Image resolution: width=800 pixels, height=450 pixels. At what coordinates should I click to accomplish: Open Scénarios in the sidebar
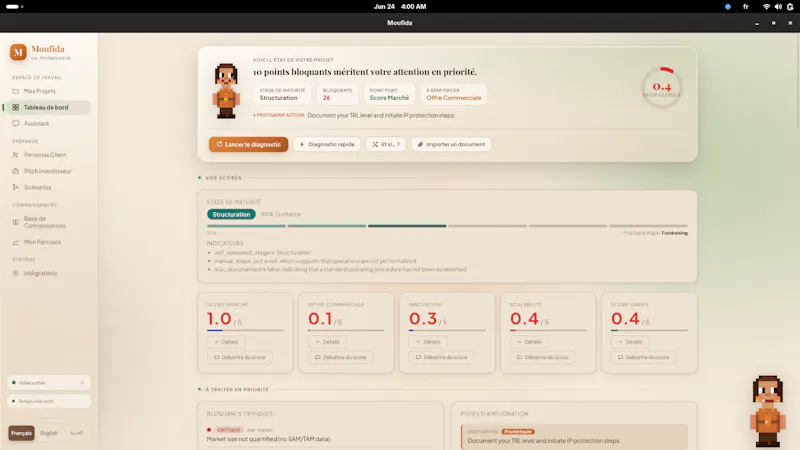47,187
